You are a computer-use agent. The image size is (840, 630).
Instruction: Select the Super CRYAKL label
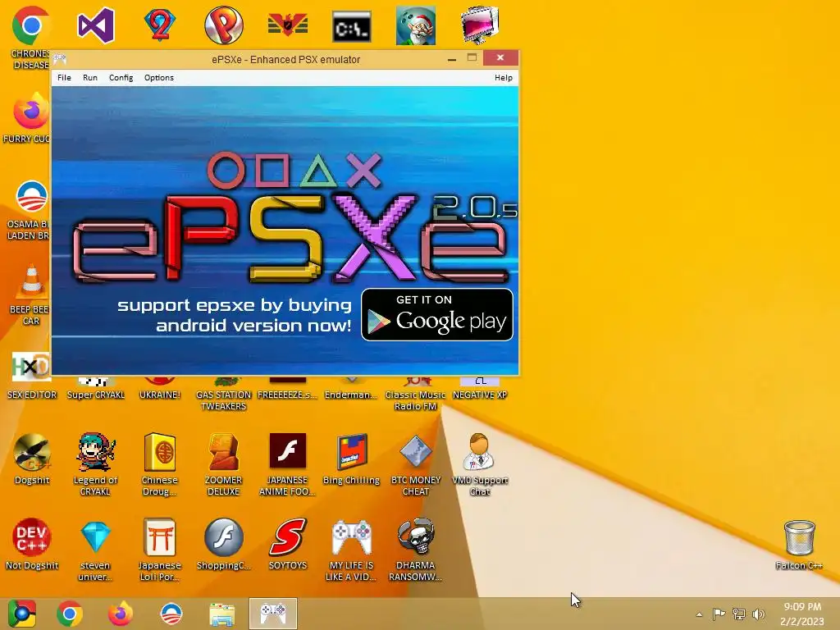[x=96, y=395]
